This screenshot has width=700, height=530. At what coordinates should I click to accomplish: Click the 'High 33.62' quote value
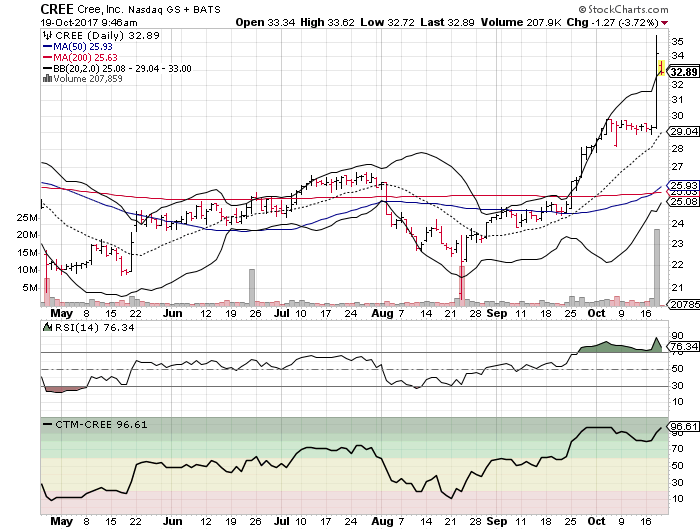(327, 22)
